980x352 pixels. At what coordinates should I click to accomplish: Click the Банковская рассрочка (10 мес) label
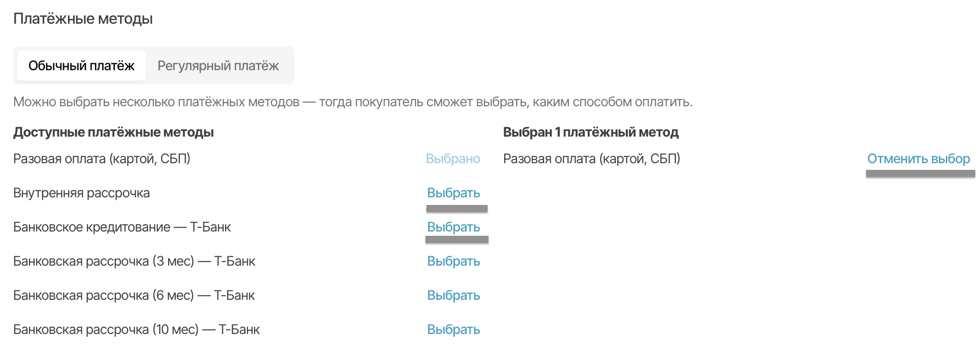137,329
